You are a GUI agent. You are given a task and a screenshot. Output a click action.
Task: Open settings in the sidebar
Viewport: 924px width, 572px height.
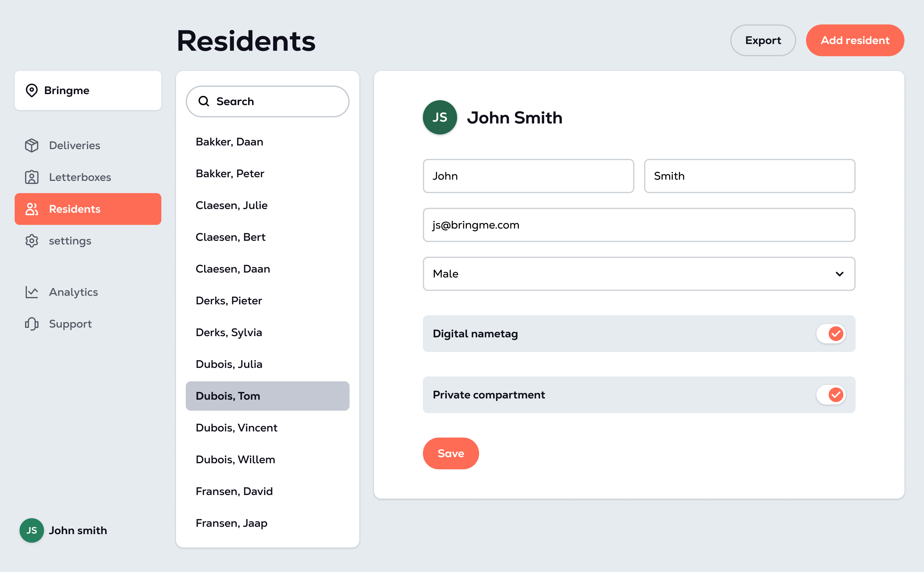[x=88, y=240]
